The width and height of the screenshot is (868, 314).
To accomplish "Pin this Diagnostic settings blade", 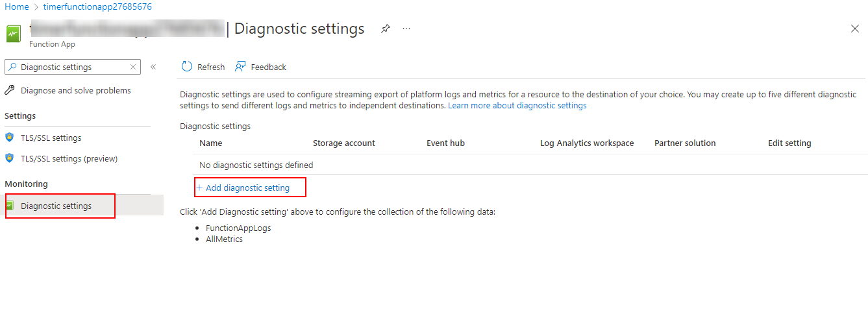I will coord(386,29).
